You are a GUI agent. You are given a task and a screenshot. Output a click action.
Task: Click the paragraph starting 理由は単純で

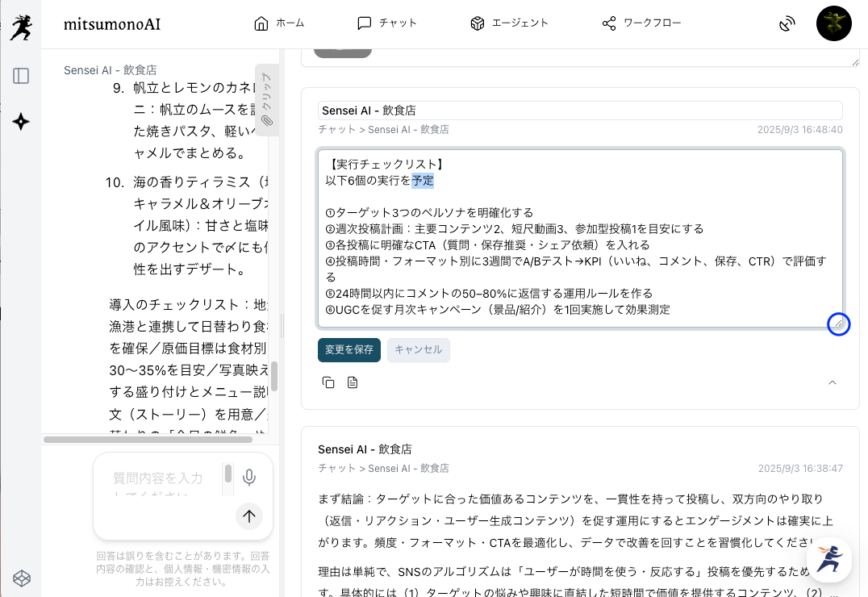tap(576, 582)
